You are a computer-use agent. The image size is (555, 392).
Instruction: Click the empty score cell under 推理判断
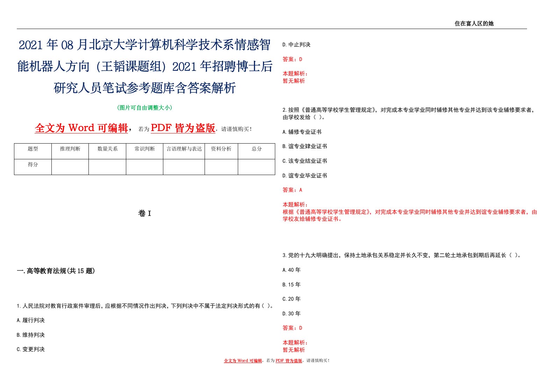point(70,167)
